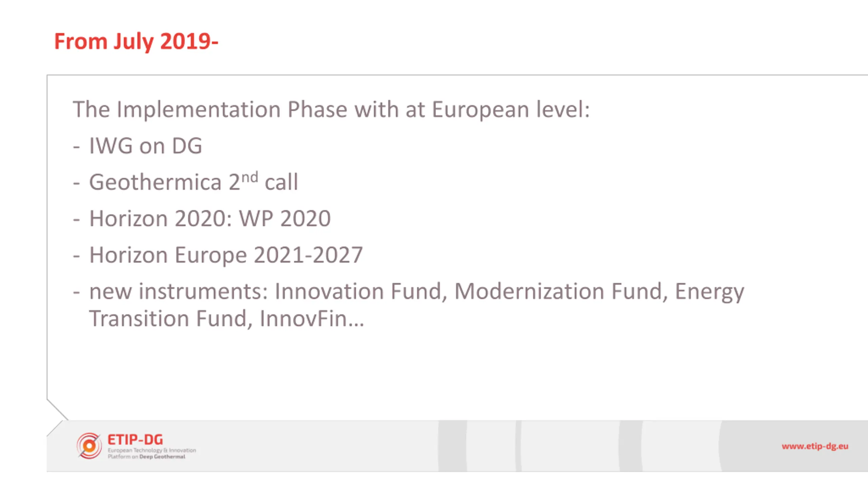Click the word 'Energy' ending the line

click(710, 292)
